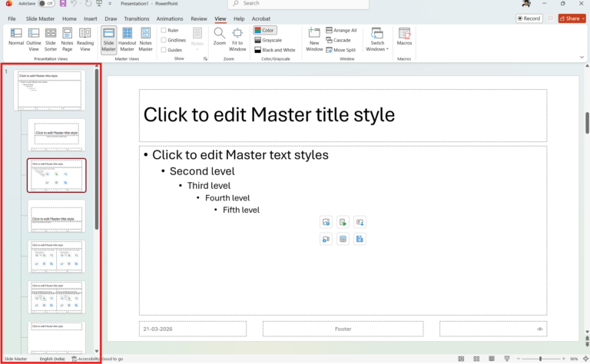Open the Insert tab
This screenshot has height=364, width=590.
[x=91, y=18]
